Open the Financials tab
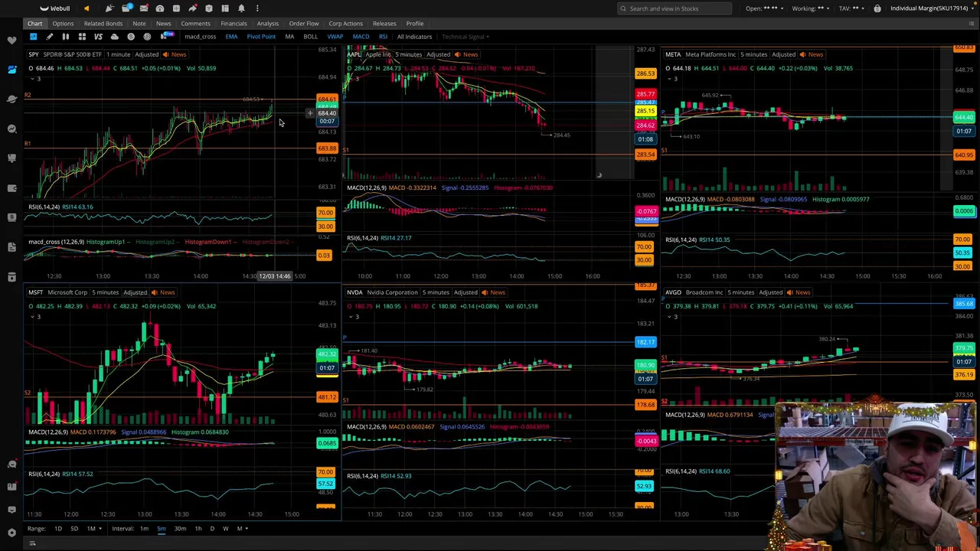The height and width of the screenshot is (551, 980). [234, 24]
